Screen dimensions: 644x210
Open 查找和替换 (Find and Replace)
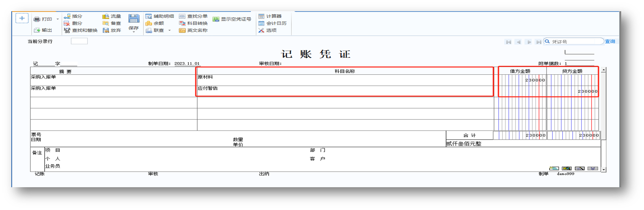(x=81, y=31)
